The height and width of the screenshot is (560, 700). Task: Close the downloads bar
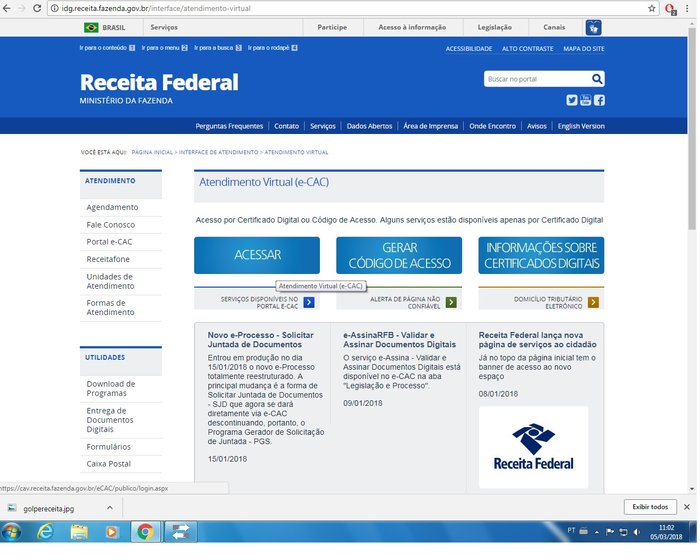tap(687, 507)
